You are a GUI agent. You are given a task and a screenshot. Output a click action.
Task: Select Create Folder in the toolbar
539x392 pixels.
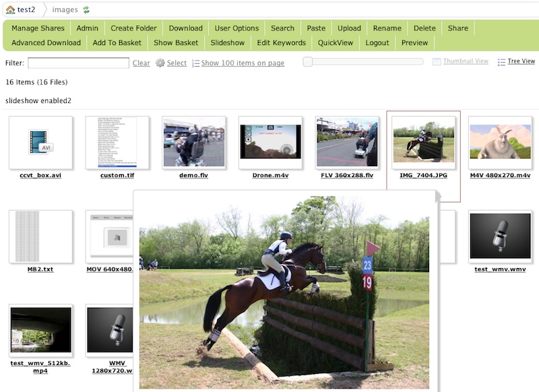pyautogui.click(x=133, y=28)
